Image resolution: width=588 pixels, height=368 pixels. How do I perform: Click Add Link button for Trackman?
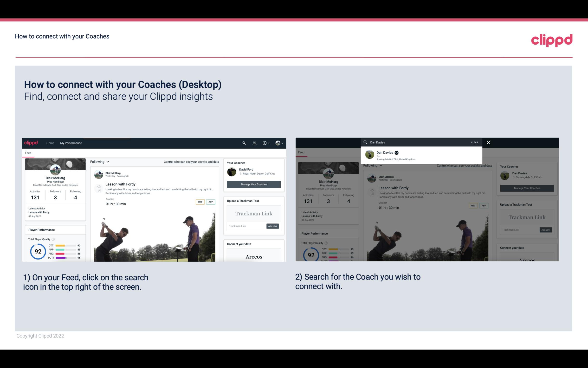pos(273,226)
